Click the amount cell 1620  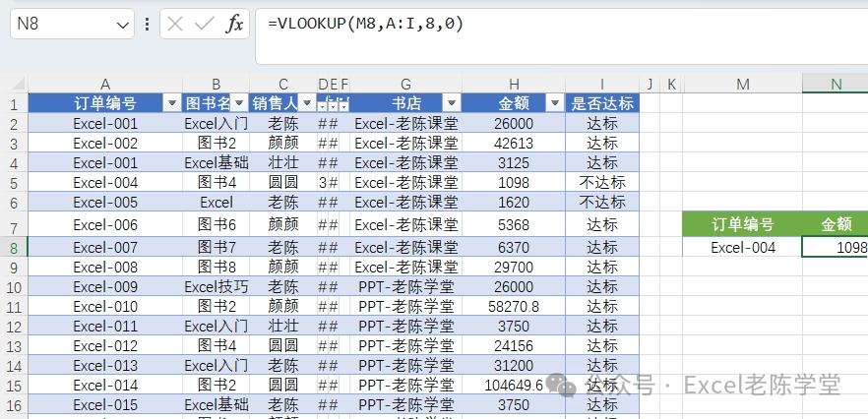click(514, 202)
